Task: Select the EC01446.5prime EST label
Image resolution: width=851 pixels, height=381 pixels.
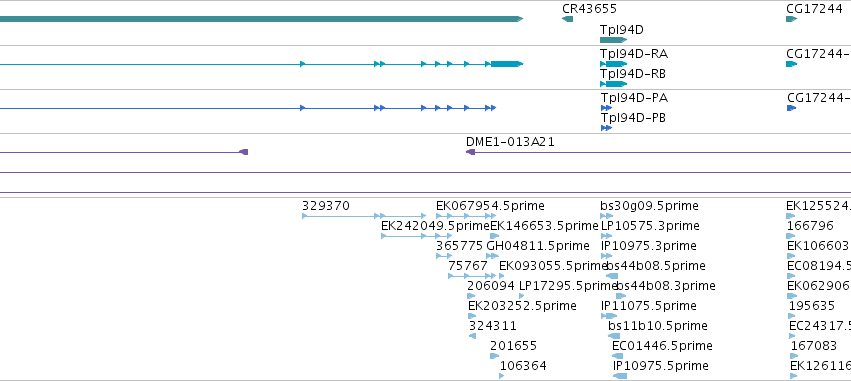Action: point(662,346)
